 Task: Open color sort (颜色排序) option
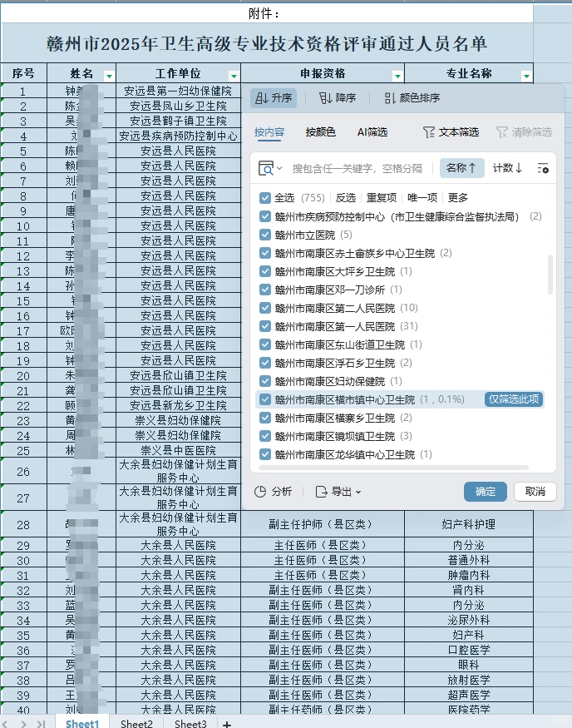pyautogui.click(x=412, y=98)
